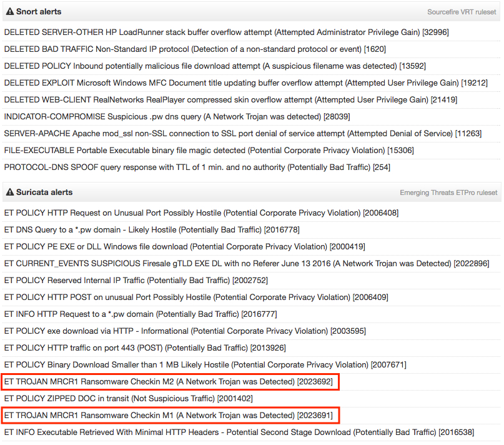Image resolution: width=504 pixels, height=445 pixels.
Task: Select the Microsoft Windows MFC Document title alert
Action: click(x=245, y=82)
